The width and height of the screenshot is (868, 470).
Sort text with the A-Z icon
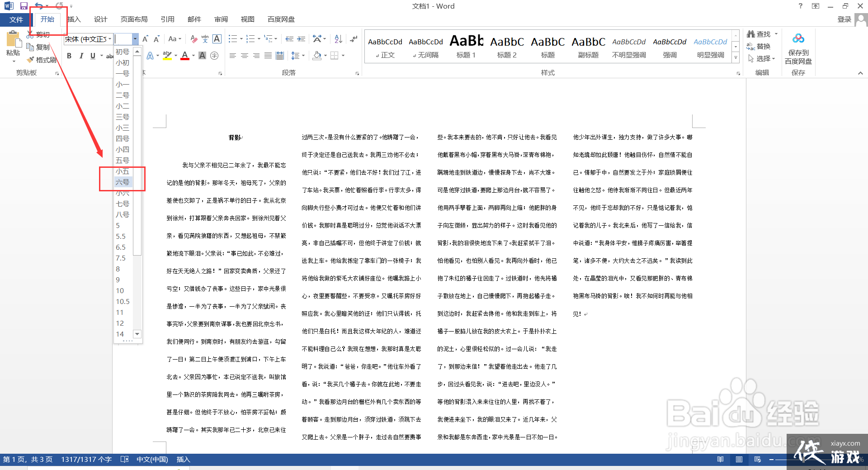(338, 39)
